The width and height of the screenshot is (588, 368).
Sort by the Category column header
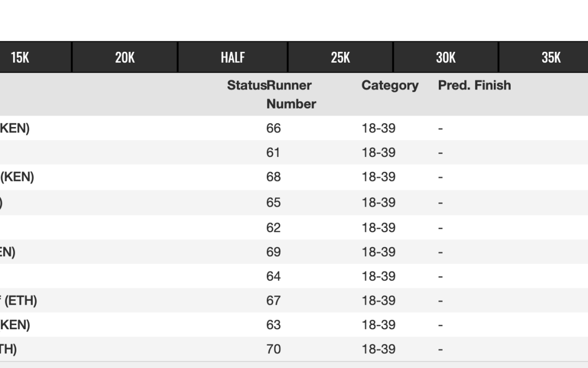(x=390, y=86)
